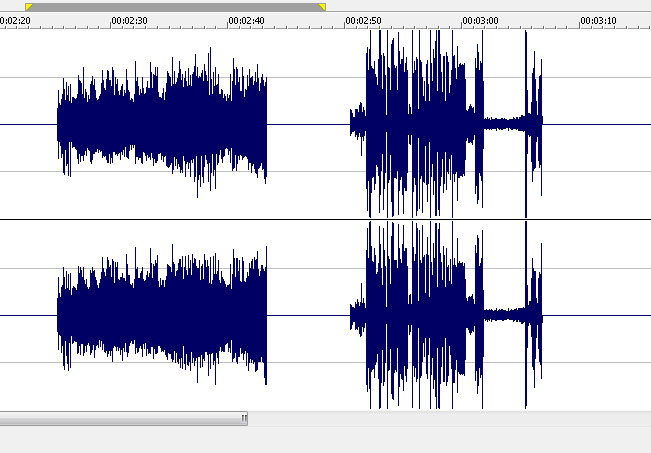Click the left yellow selection start marker
Viewport: 651px width, 453px height.
coord(29,7)
